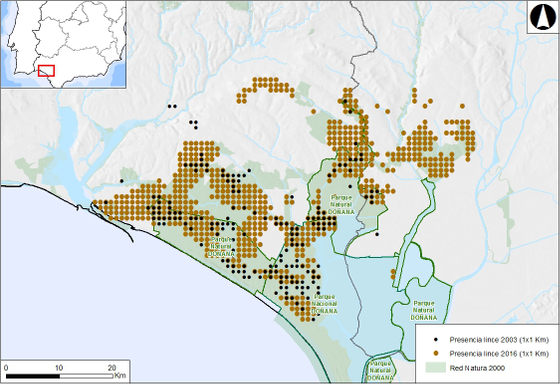
Task: Click the arc-shaped brown dot cluster at top
Action: coord(266,90)
